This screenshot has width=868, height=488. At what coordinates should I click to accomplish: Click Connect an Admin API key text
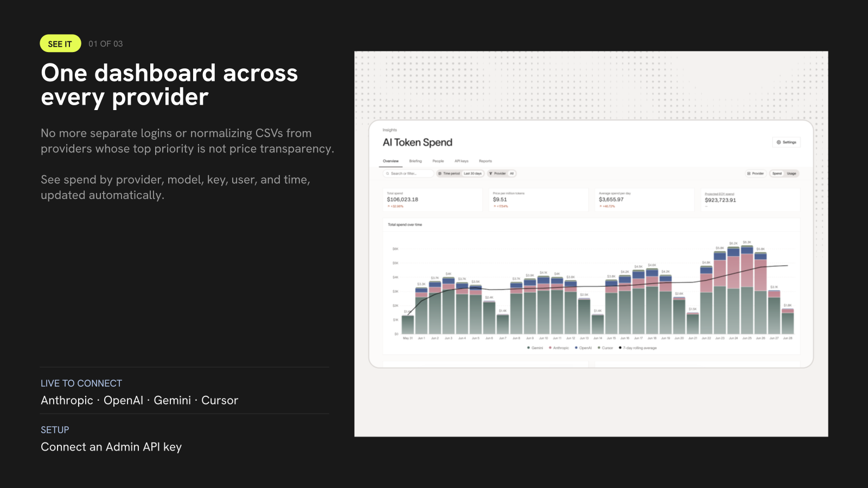(111, 447)
